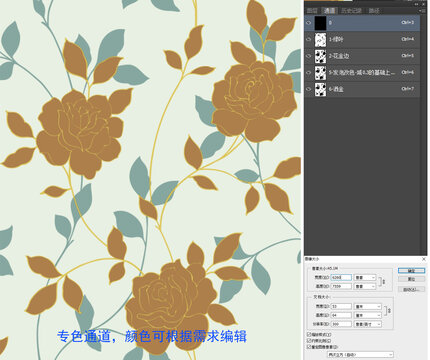Click the 自动(A)... button

[411, 289]
